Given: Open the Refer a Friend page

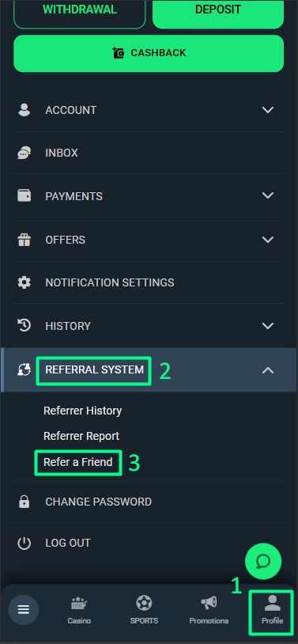Looking at the screenshot, I should click(78, 463).
